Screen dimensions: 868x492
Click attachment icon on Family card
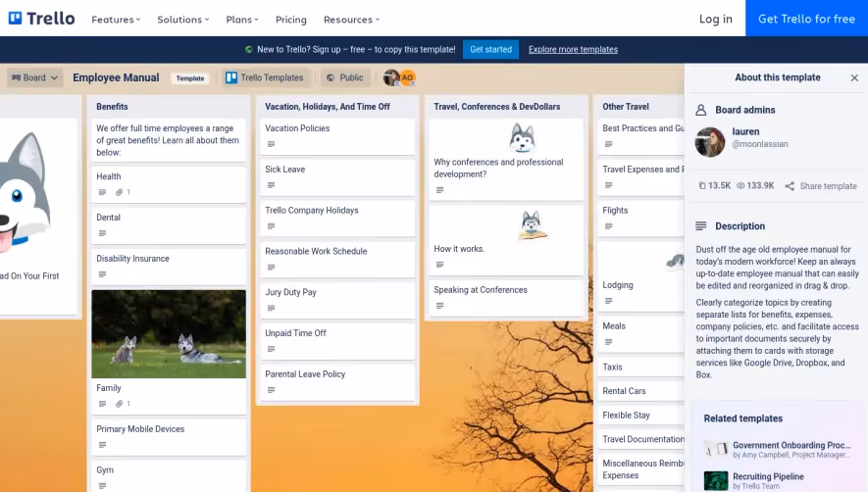click(119, 404)
